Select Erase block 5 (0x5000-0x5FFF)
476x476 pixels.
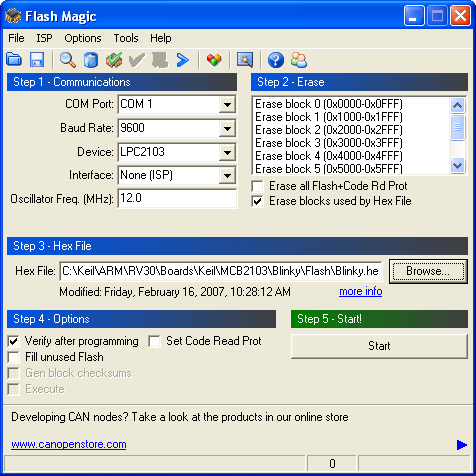[329, 168]
